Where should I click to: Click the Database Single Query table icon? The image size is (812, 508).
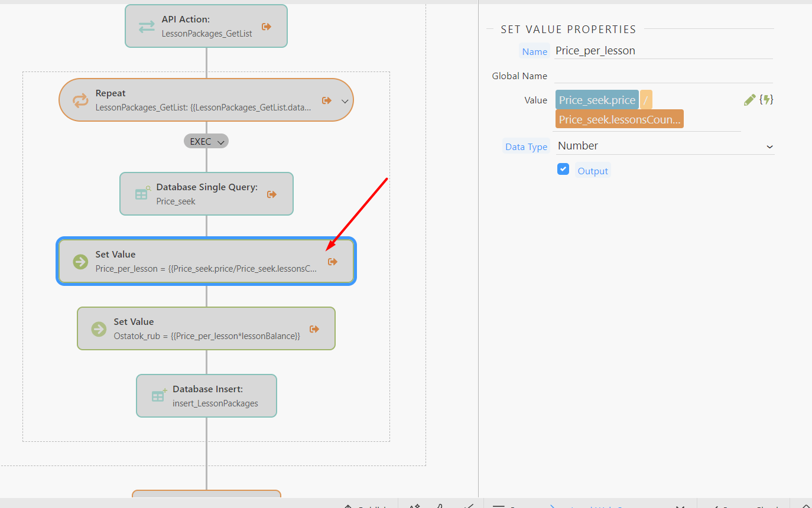pos(142,193)
